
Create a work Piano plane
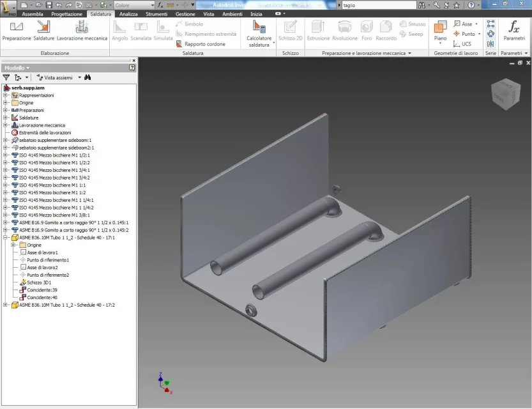click(x=440, y=33)
